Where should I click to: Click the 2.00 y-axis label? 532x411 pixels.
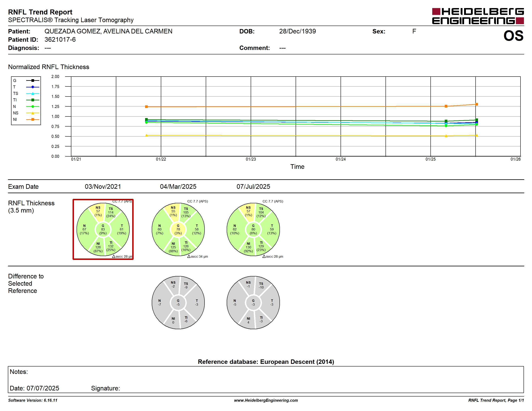coord(55,76)
